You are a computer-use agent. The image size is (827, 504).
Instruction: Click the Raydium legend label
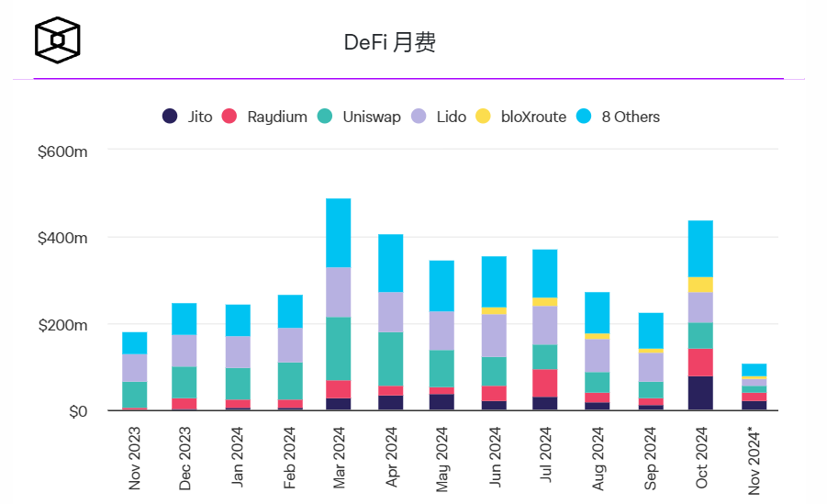(x=277, y=118)
